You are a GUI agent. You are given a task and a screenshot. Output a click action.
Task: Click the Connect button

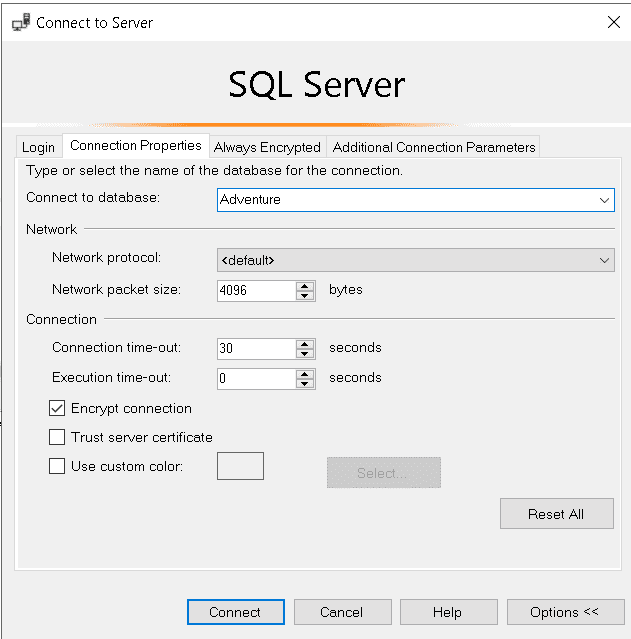236,612
